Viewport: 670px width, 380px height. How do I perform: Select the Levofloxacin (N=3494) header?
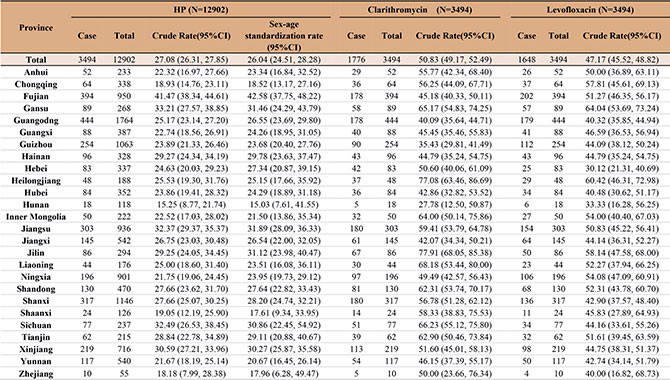pos(590,9)
